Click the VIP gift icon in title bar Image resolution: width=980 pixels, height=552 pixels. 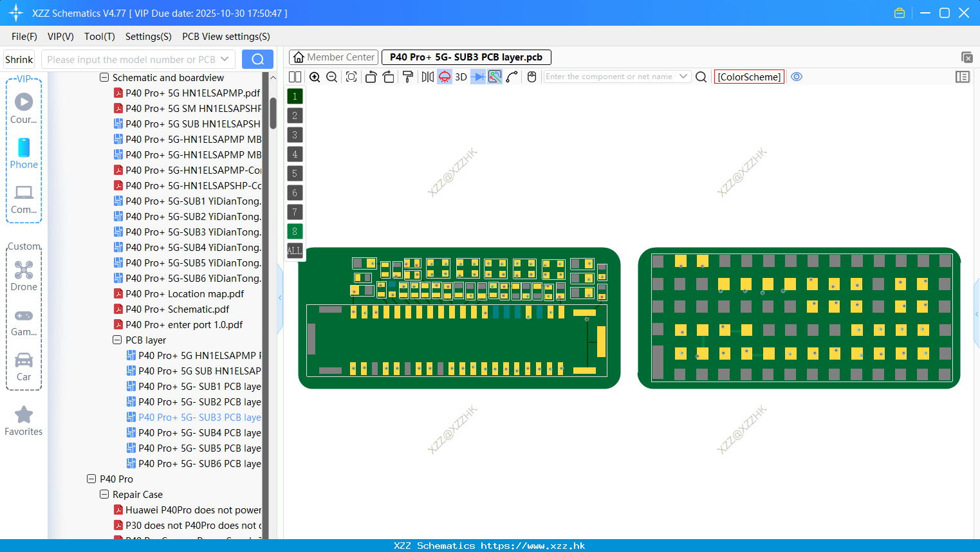click(x=900, y=13)
